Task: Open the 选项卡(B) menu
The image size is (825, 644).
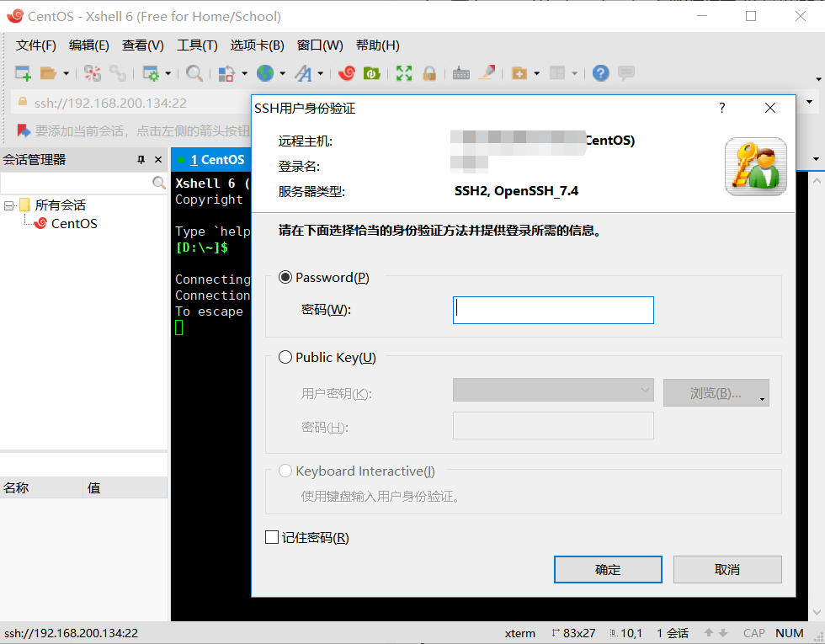Action: 258,45
